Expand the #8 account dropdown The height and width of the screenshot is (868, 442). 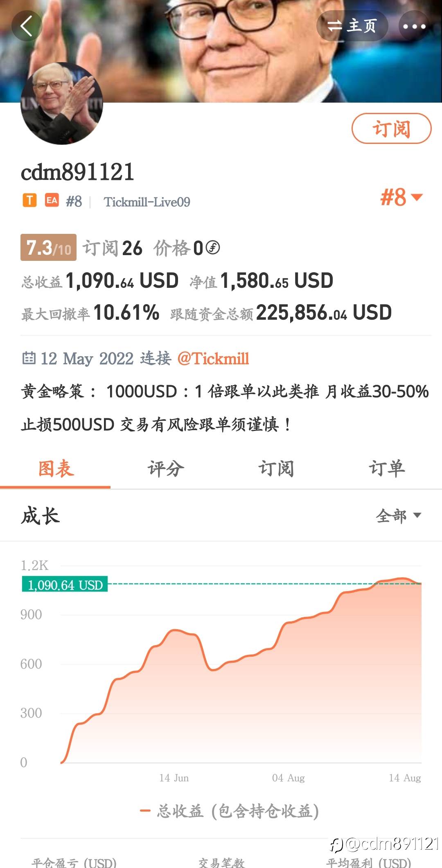pyautogui.click(x=401, y=197)
